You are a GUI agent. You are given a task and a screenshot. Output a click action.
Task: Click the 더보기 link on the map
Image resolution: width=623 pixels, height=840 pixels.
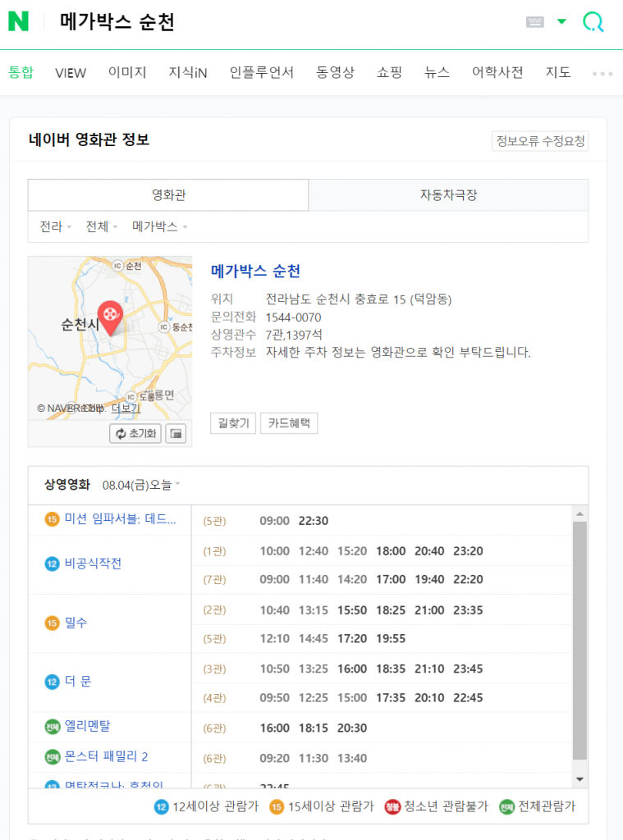tap(126, 409)
